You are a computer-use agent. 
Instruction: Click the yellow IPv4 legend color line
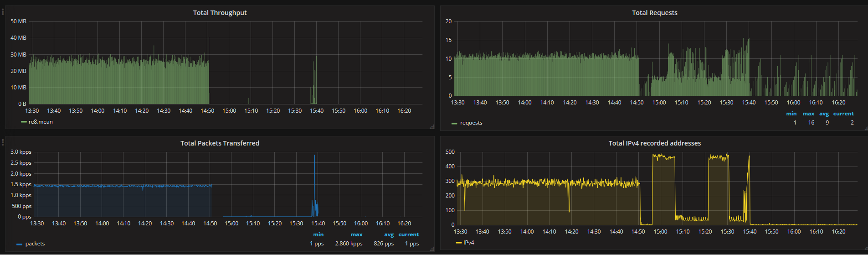(x=458, y=243)
